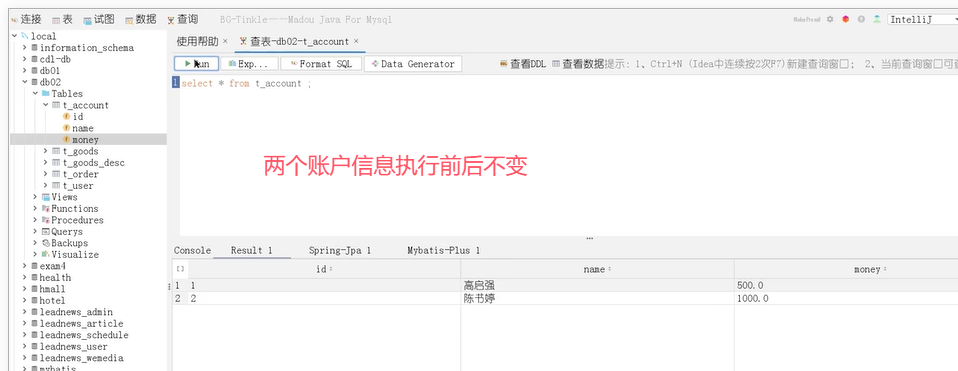The image size is (958, 371).
Task: Close the 使用帮助 tab
Action: pos(225,42)
